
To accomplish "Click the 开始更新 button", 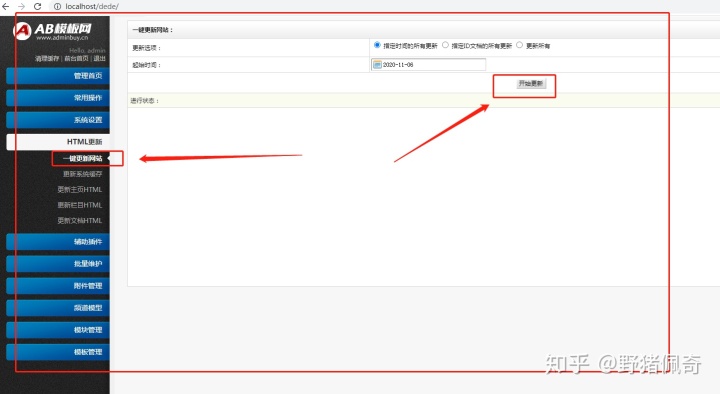I will pos(531,84).
